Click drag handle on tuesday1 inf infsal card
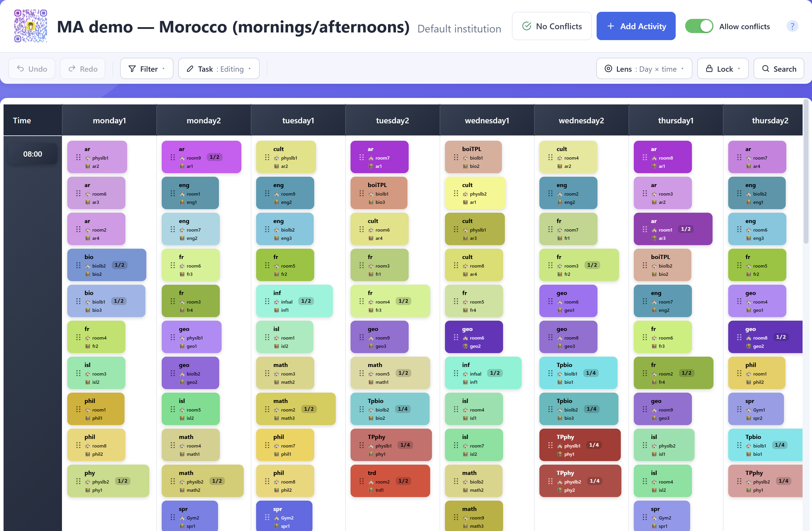Screen dimensions: 812x531 pos(267,301)
